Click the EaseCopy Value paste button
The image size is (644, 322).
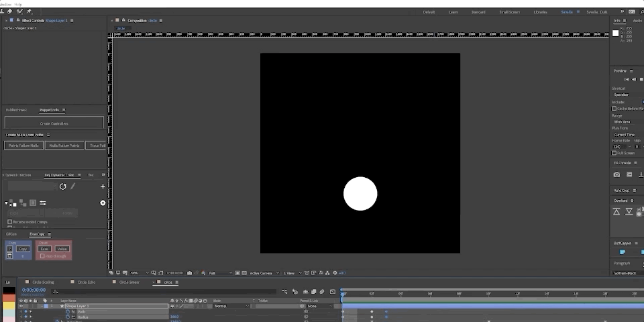(62, 249)
